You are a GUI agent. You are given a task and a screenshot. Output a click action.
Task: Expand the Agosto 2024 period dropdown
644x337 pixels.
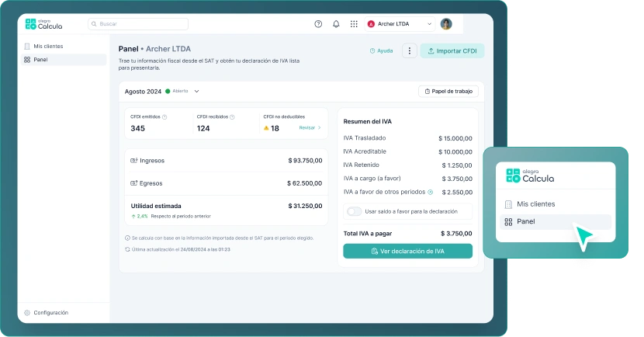tap(197, 92)
